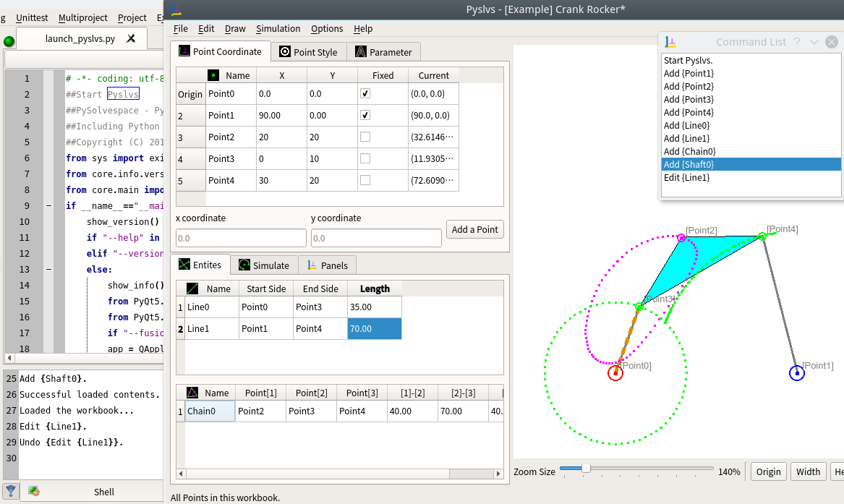Select the green Point4 marker on canvas
Viewport: 844px width, 504px height.
tap(762, 236)
